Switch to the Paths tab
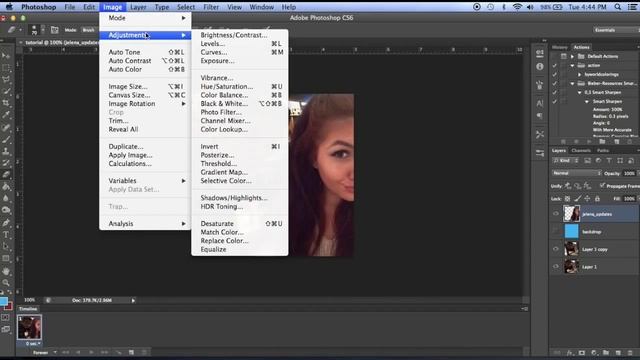Screen dimensions: 640x360 [603, 151]
